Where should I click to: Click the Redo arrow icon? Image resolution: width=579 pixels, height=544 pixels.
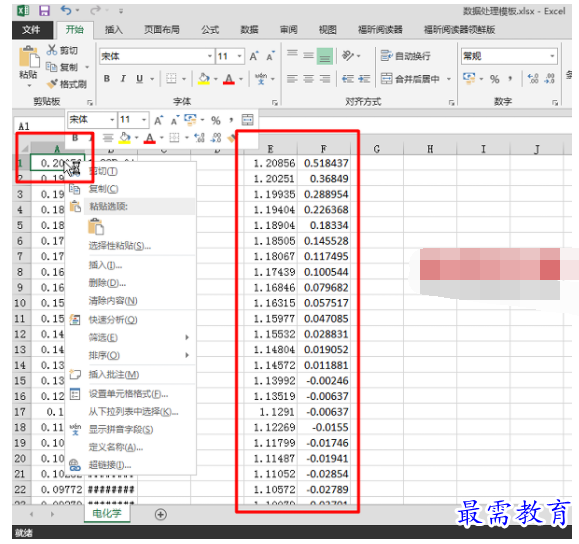(x=95, y=10)
